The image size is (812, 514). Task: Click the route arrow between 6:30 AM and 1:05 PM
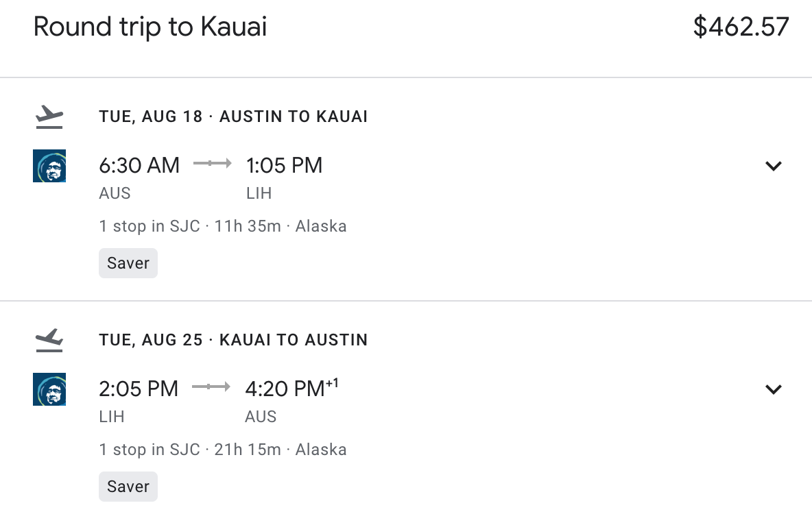pos(213,164)
